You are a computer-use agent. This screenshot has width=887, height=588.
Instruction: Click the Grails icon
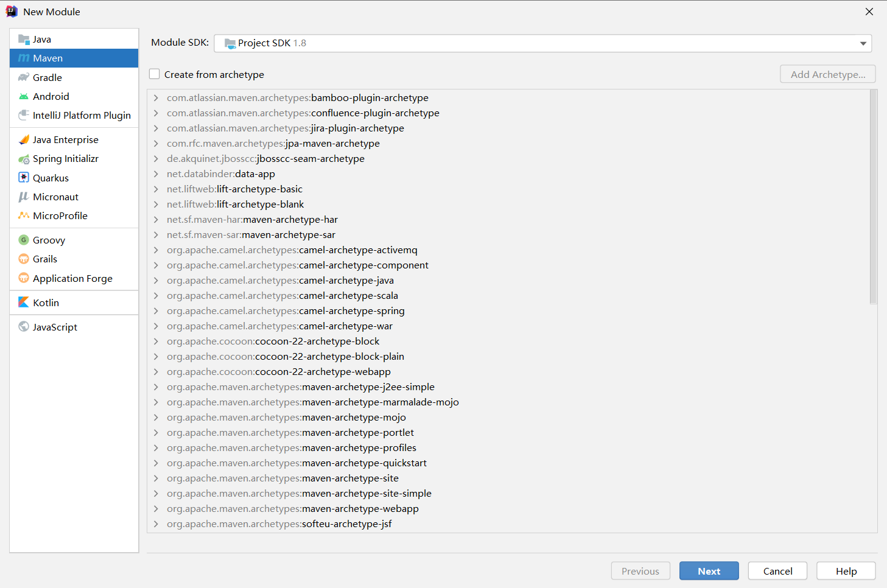24,259
